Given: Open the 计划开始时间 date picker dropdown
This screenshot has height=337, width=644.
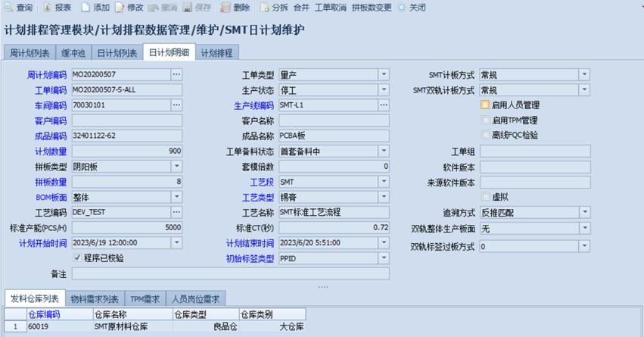Looking at the screenshot, I should click(x=176, y=243).
